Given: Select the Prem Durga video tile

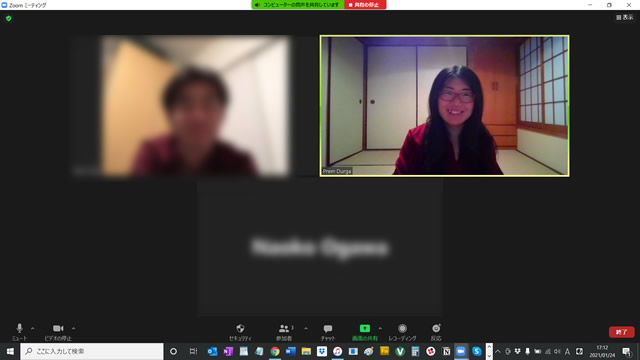Looking at the screenshot, I should pyautogui.click(x=444, y=106).
